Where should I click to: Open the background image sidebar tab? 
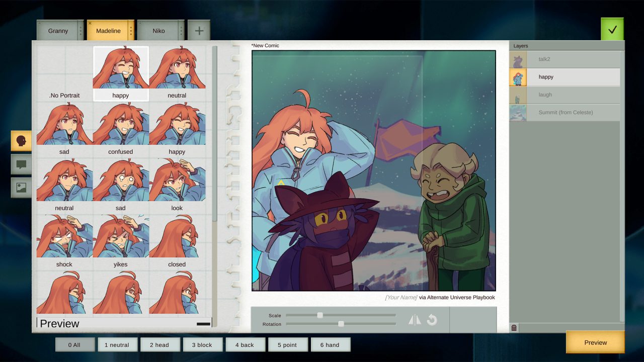coord(21,188)
